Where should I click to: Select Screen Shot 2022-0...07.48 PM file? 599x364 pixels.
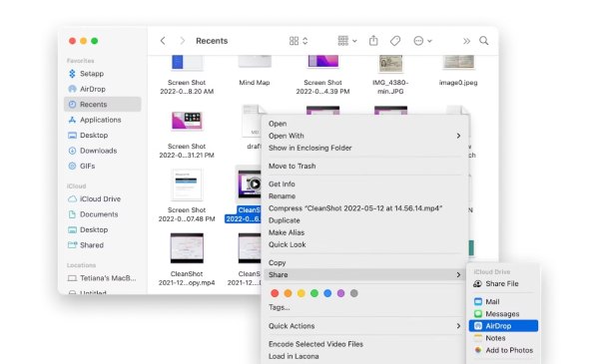click(187, 196)
